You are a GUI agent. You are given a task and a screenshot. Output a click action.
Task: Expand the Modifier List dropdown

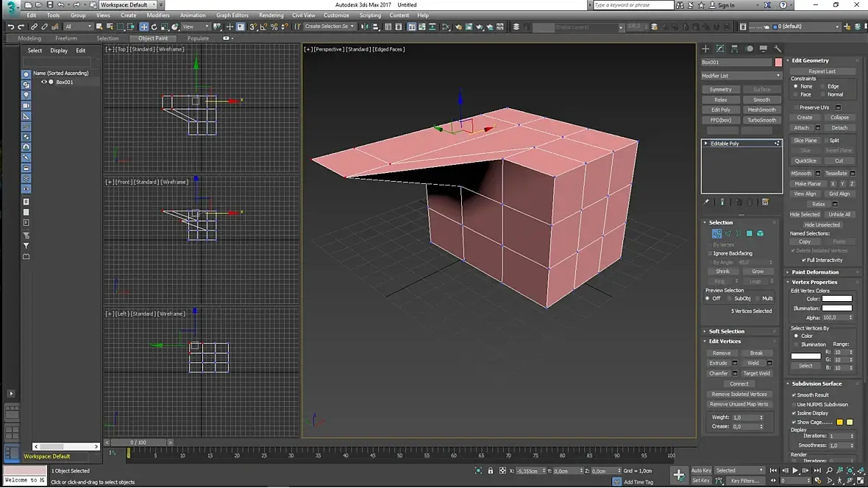tap(741, 76)
